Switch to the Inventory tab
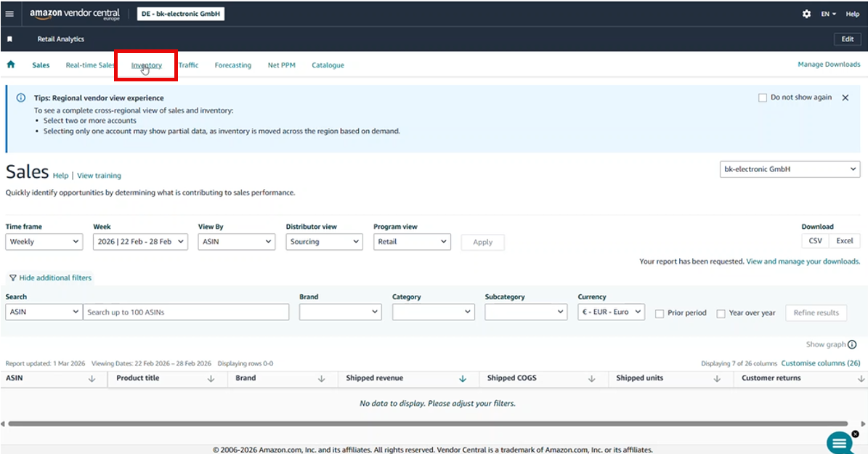Image resolution: width=868 pixels, height=454 pixels. point(147,65)
